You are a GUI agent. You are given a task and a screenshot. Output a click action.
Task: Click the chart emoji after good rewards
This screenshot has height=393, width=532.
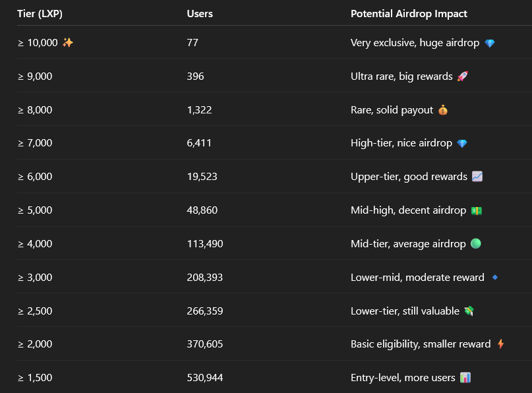point(477,177)
